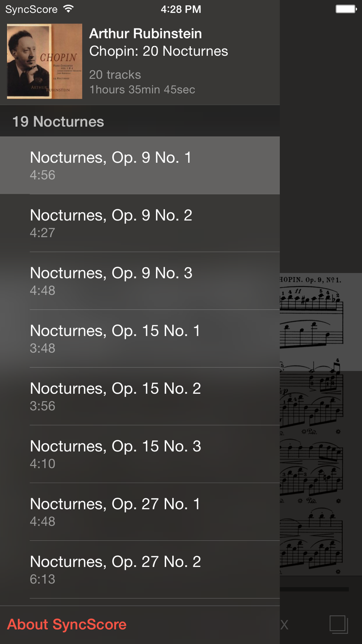Tap the stacked pages icon
Image resolution: width=362 pixels, height=644 pixels.
(x=339, y=624)
